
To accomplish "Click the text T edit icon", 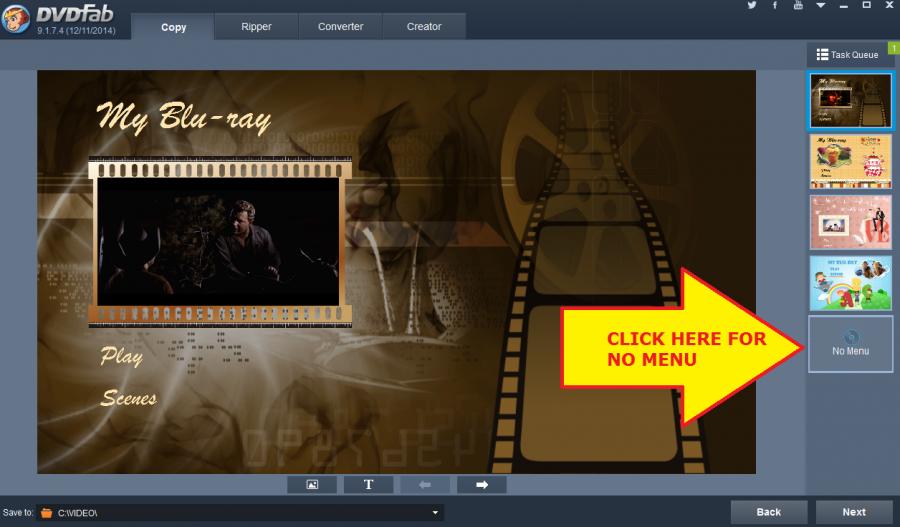I will pos(368,485).
